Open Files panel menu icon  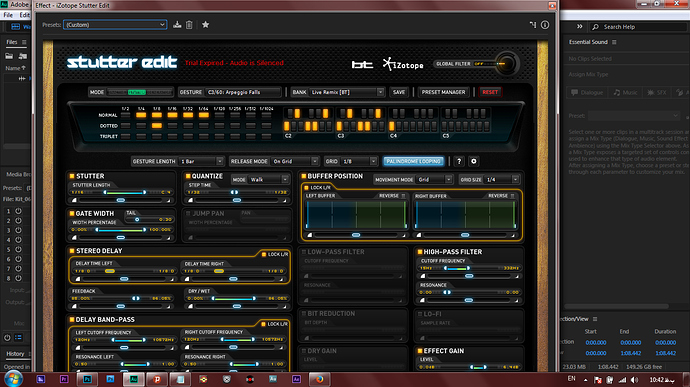click(x=24, y=42)
